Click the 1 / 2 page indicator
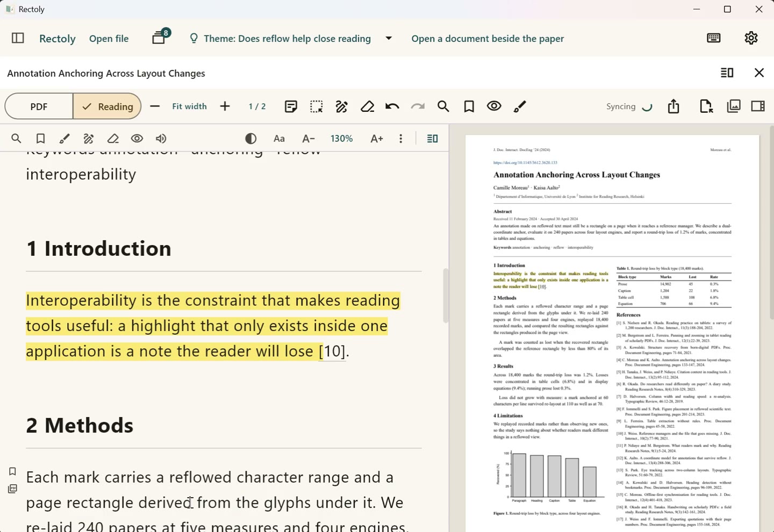Viewport: 774px width, 532px height. 257,106
